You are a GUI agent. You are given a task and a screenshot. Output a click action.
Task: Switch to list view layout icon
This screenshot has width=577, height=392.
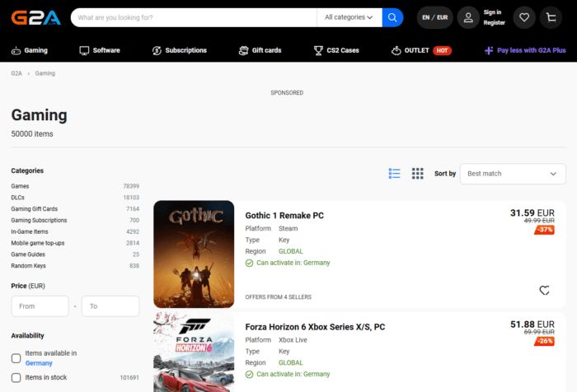tap(394, 174)
